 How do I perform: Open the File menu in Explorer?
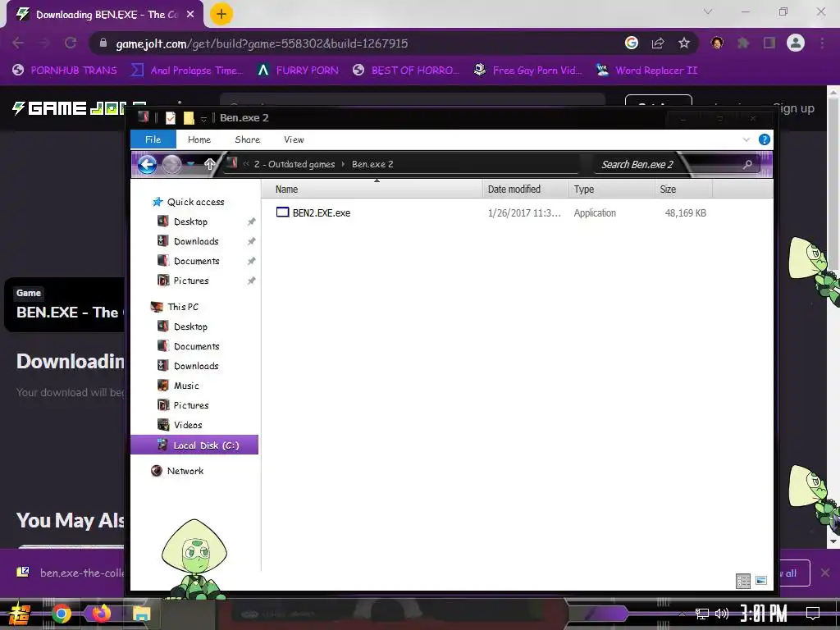pyautogui.click(x=153, y=139)
